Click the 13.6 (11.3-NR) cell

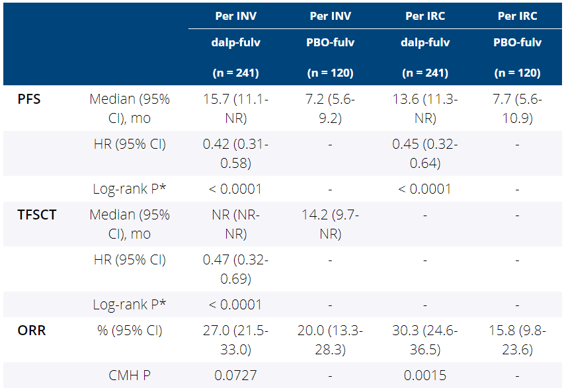click(425, 108)
